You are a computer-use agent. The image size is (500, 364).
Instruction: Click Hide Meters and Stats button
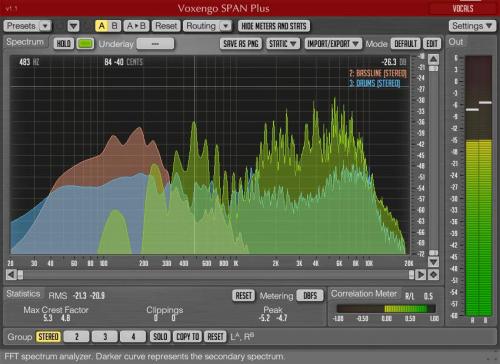(274, 26)
